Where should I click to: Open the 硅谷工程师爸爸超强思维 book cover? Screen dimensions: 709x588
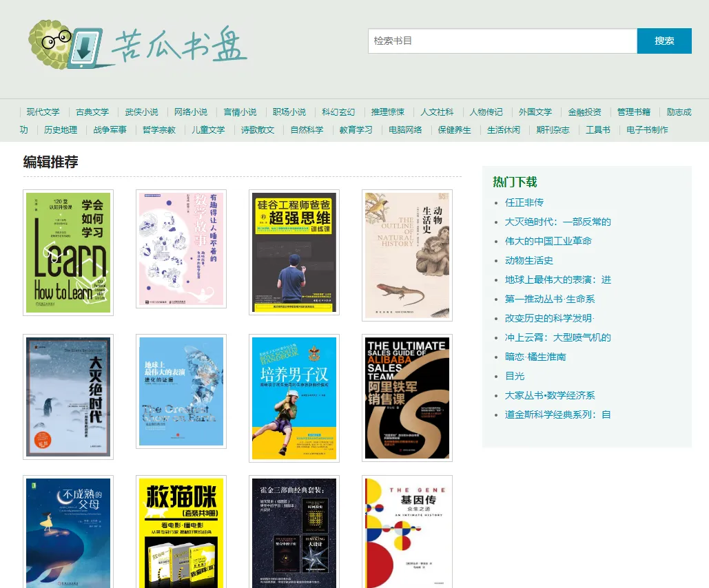[294, 252]
